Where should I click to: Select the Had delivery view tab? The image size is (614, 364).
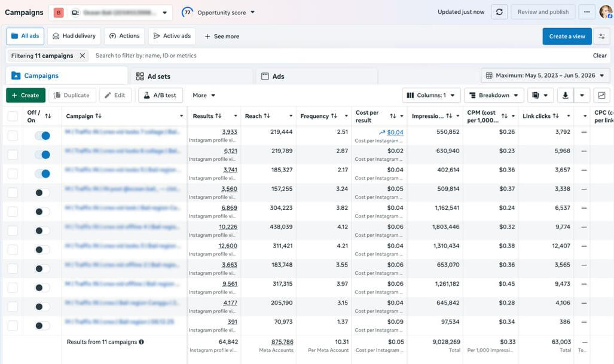74,36
